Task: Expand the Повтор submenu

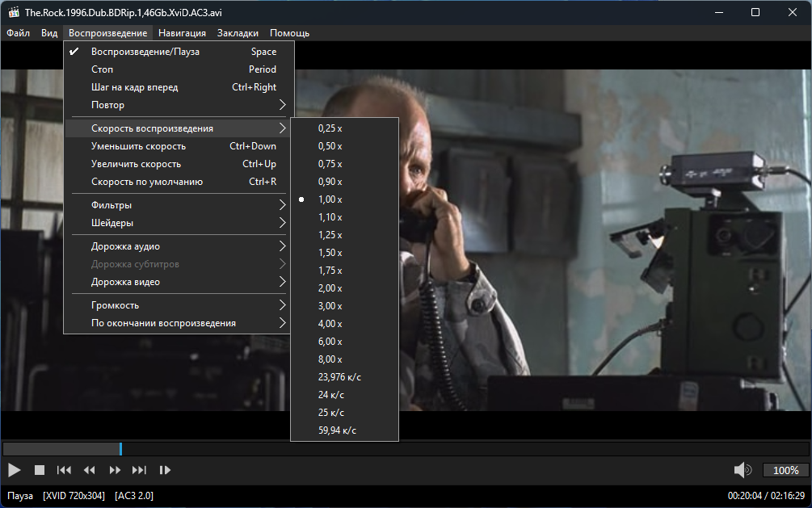Action: [179, 105]
